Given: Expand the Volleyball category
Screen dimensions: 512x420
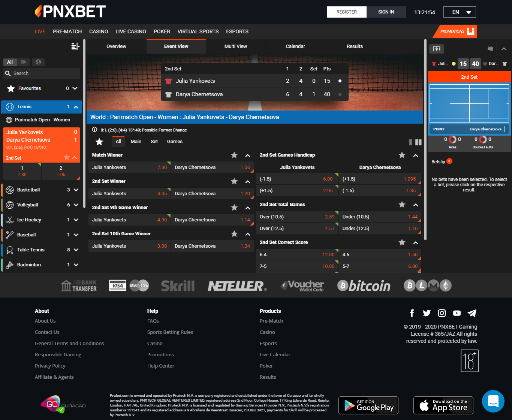Looking at the screenshot, I should point(76,205).
